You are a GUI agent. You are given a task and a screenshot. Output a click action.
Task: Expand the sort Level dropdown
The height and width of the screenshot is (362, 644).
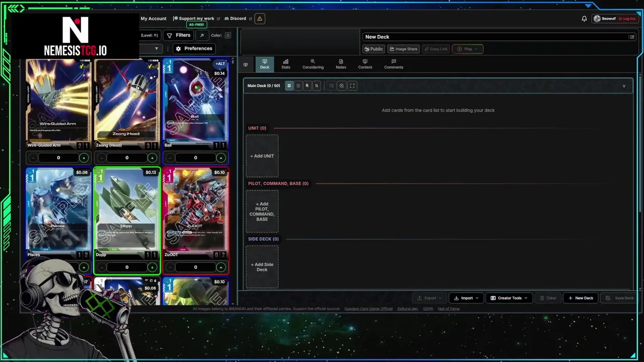coord(149,35)
